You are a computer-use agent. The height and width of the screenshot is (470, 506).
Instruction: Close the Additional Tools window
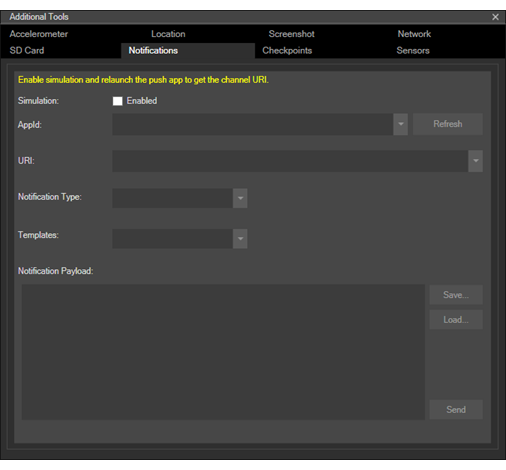point(495,17)
